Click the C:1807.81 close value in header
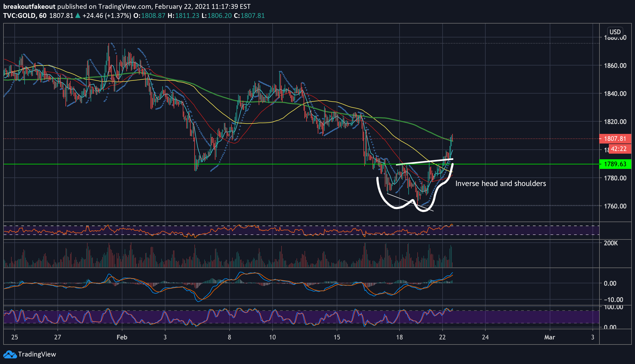635x364 pixels. (x=249, y=16)
